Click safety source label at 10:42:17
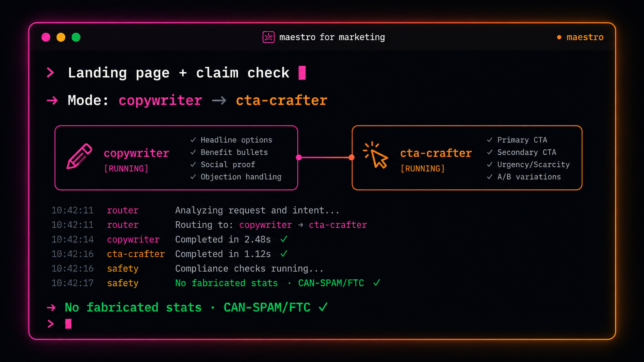 point(123,283)
